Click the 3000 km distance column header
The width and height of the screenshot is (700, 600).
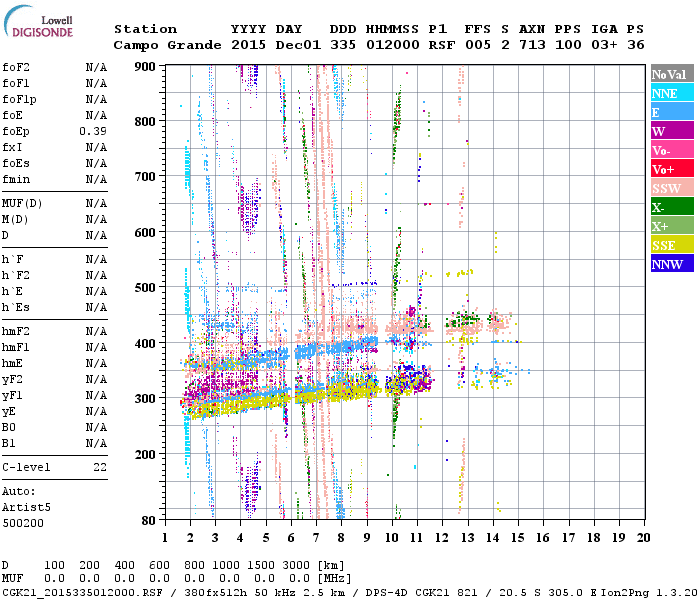[296, 566]
